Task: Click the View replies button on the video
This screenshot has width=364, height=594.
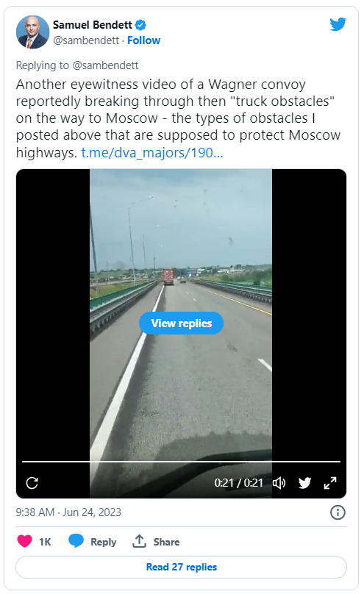Action: pos(181,323)
